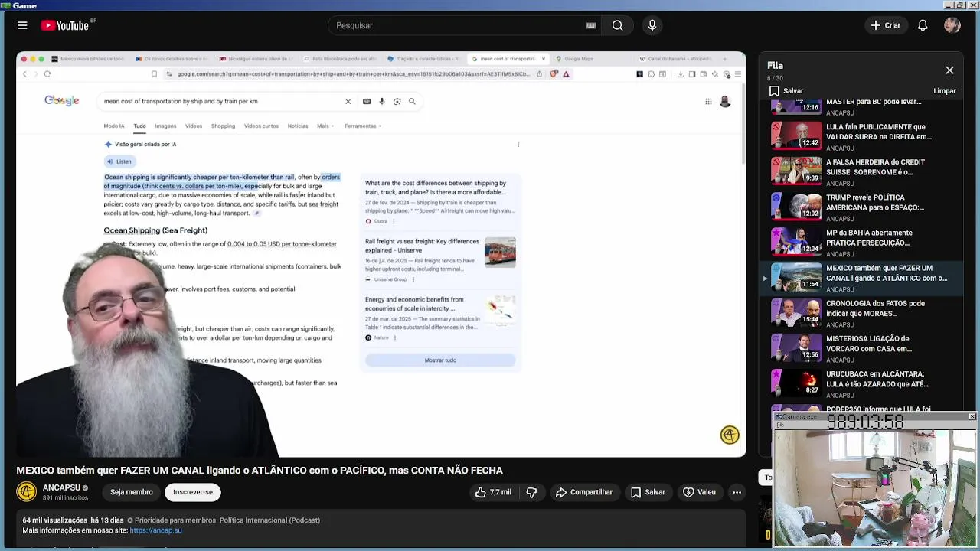Close the Camera.exe overlay window
Viewport: 980px width, 551px height.
972,416
